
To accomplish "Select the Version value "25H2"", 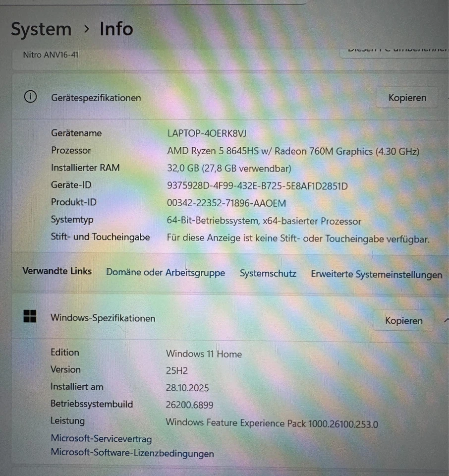I will (178, 370).
